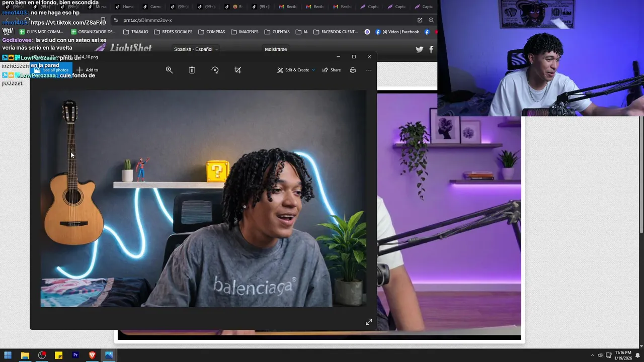This screenshot has width=644, height=362.
Task: Switch to the 'Carme...' TikTok tab
Action: [151, 7]
